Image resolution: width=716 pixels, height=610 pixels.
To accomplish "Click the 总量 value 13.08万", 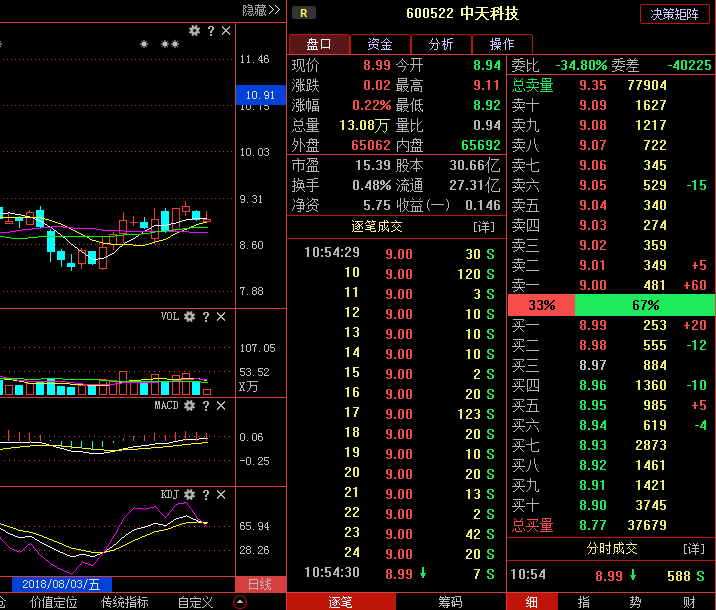I will pyautogui.click(x=364, y=126).
